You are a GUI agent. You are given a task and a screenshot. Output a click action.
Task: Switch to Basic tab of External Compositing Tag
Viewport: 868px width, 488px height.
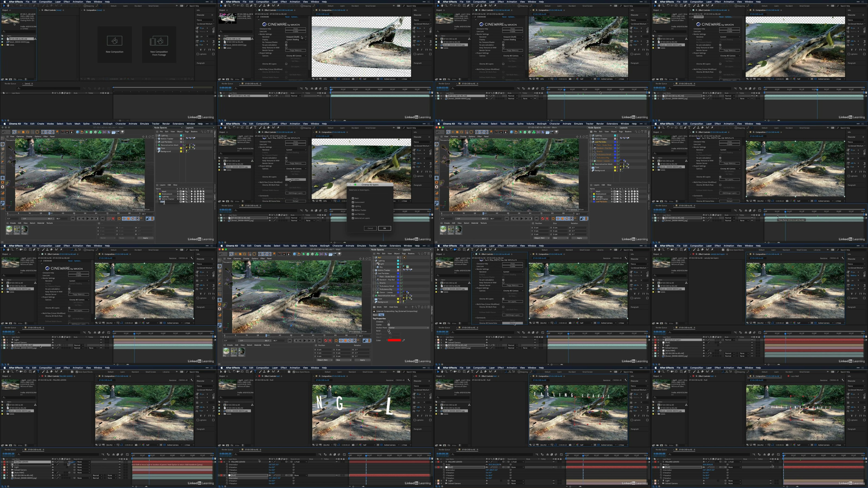coord(375,315)
